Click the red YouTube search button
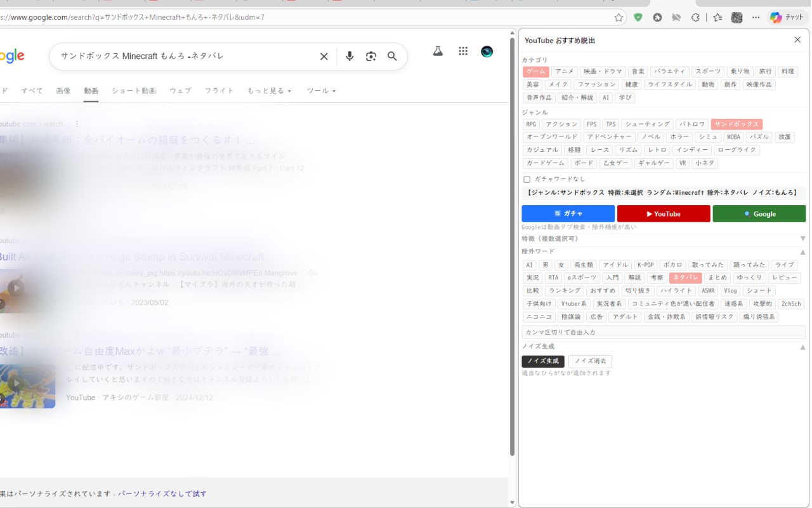The image size is (812, 508). [664, 214]
